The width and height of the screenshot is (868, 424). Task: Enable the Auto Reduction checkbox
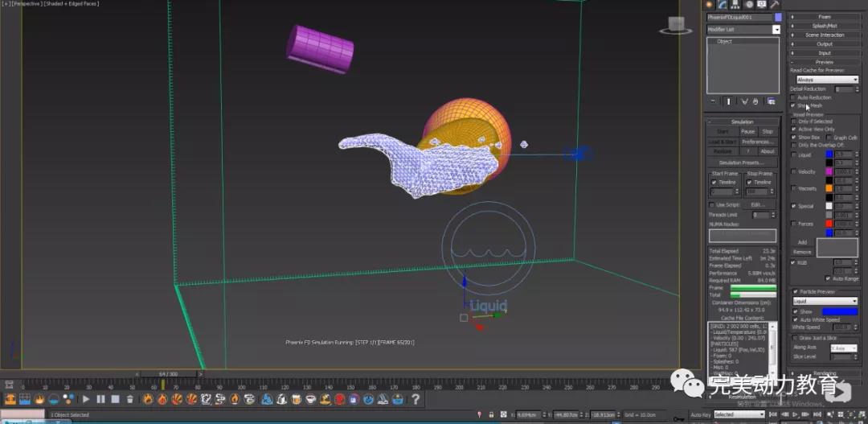click(793, 97)
